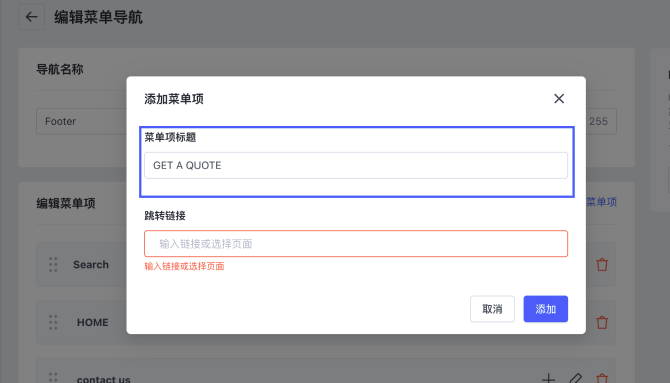The height and width of the screenshot is (383, 670).
Task: Click the 编辑菜单导航 page title
Action: [x=98, y=17]
